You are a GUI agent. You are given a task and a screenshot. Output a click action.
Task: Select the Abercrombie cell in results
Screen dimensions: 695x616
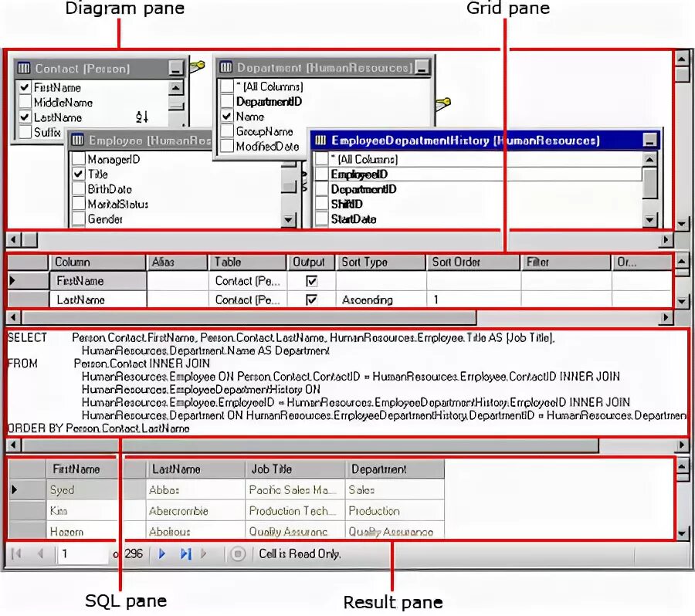(195, 511)
